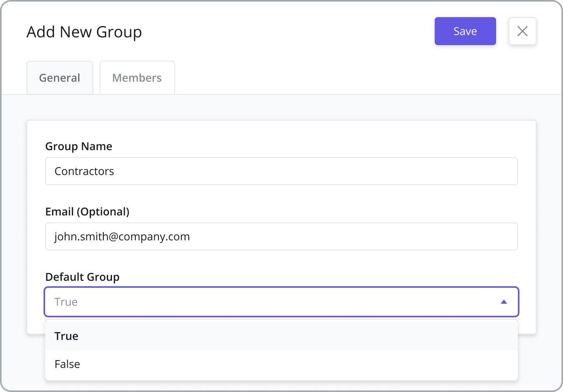The width and height of the screenshot is (563, 392).
Task: Click the Group Name label
Action: [79, 146]
